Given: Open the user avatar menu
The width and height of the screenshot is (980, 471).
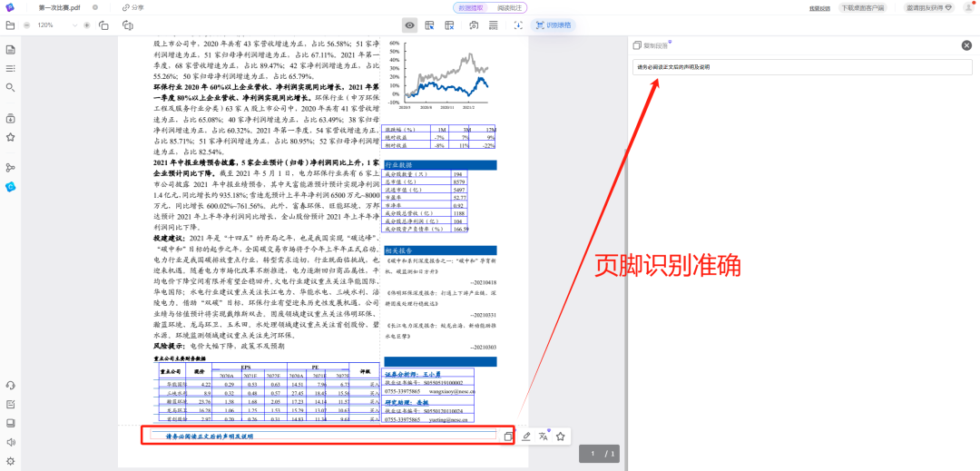Looking at the screenshot, I should (969, 7).
